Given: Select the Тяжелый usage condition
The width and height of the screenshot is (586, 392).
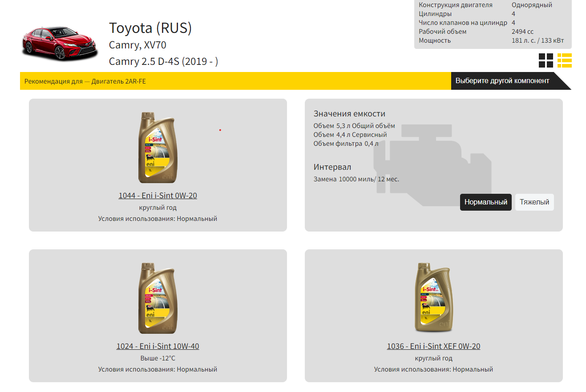Looking at the screenshot, I should (x=534, y=202).
